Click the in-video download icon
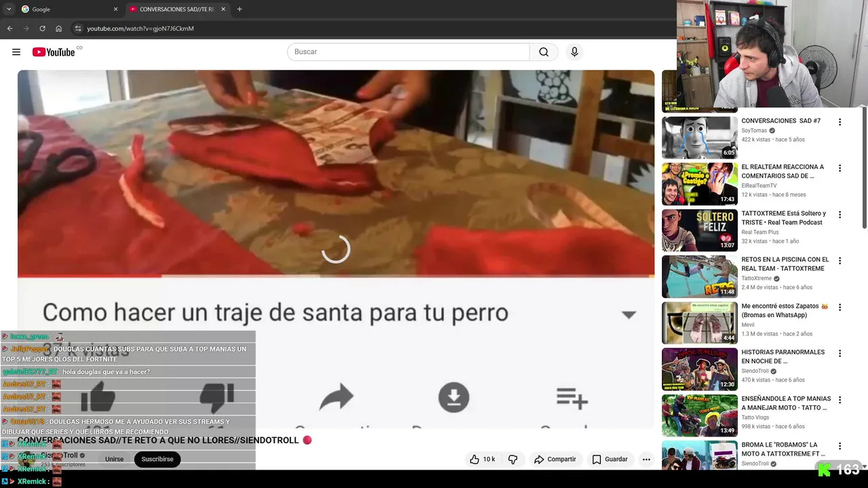The image size is (868, 488). 454,397
